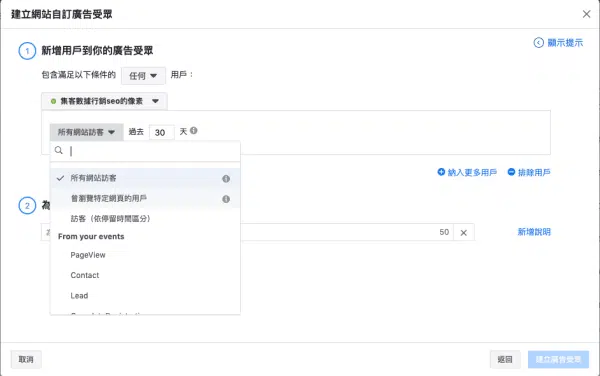The width and height of the screenshot is (600, 376).
Task: Click the info icon beside 天
Action: [x=194, y=130]
